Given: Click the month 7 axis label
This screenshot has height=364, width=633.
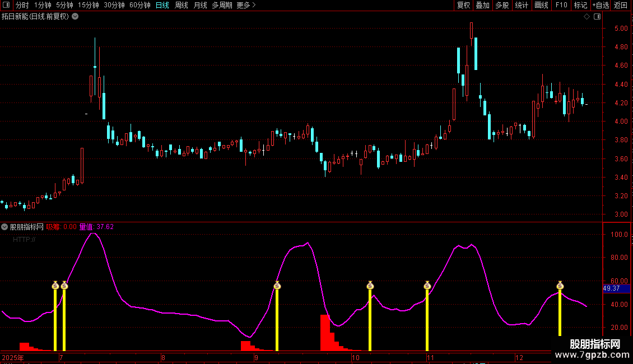Looking at the screenshot, I should [x=61, y=357].
